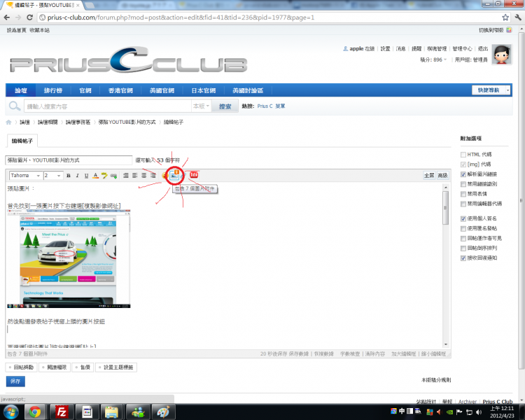This screenshot has width=525, height=420.
Task: Expand the 閱讀權限 option
Action: (x=55, y=367)
